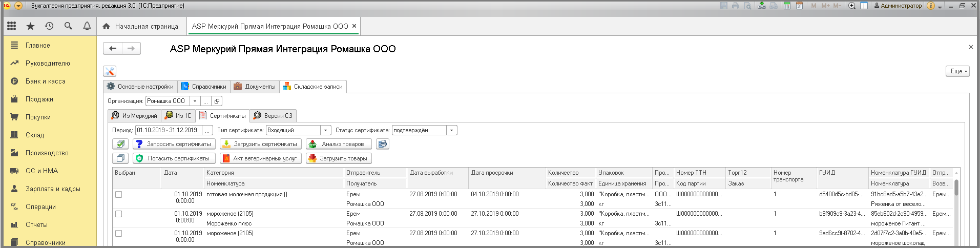Open the wrench and screwdriver tools button

pyautogui.click(x=110, y=71)
